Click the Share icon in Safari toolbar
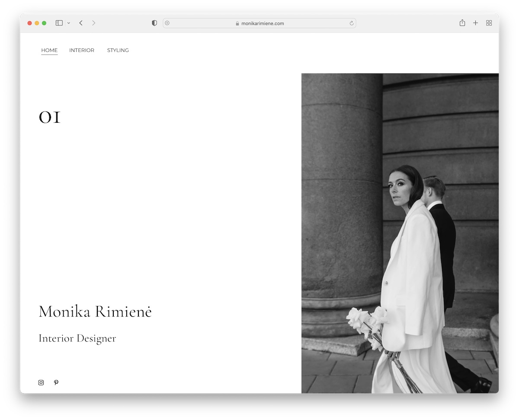 tap(462, 23)
